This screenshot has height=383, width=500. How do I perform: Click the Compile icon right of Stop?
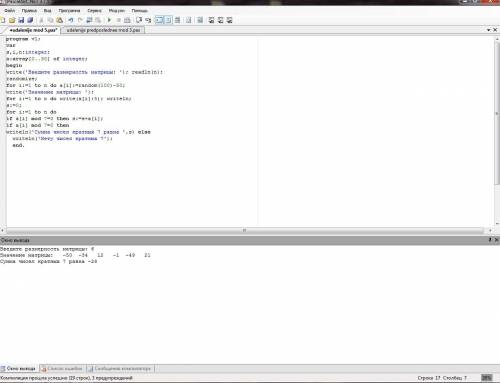click(x=127, y=20)
